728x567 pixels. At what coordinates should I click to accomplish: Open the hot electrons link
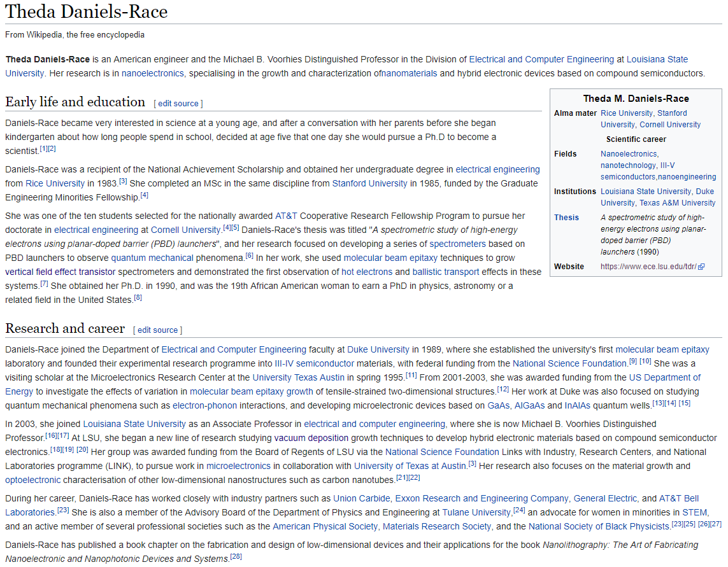coord(367,272)
